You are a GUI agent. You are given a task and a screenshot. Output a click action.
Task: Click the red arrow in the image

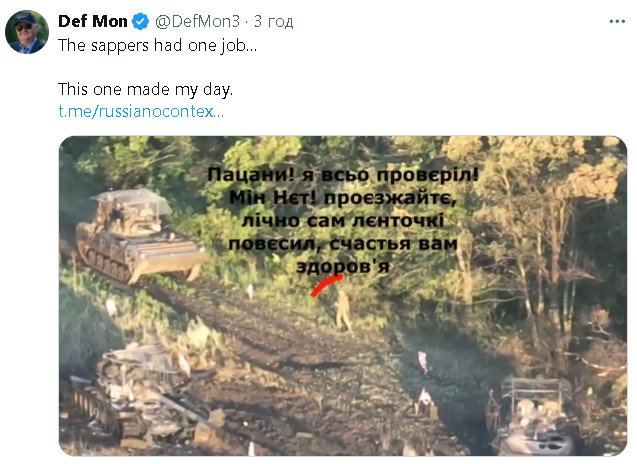320,287
